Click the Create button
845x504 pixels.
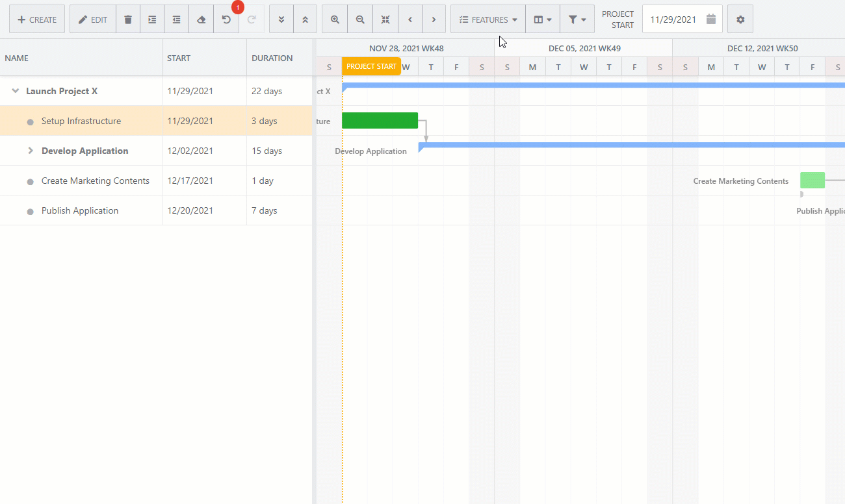(x=37, y=19)
